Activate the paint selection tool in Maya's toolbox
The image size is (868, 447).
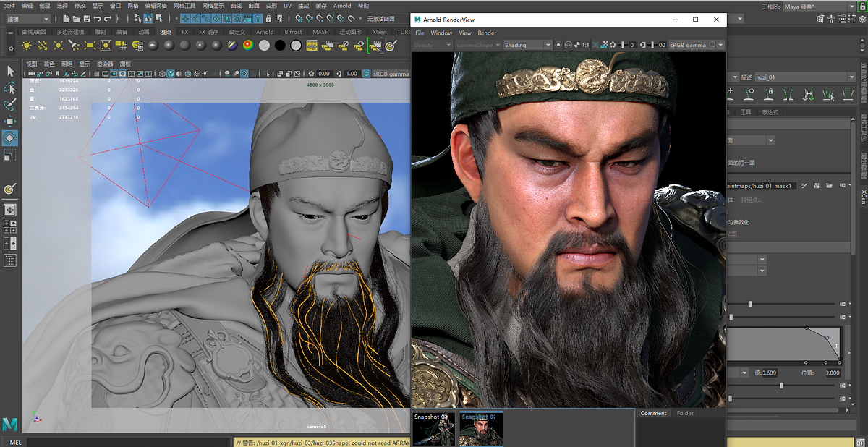(10, 104)
